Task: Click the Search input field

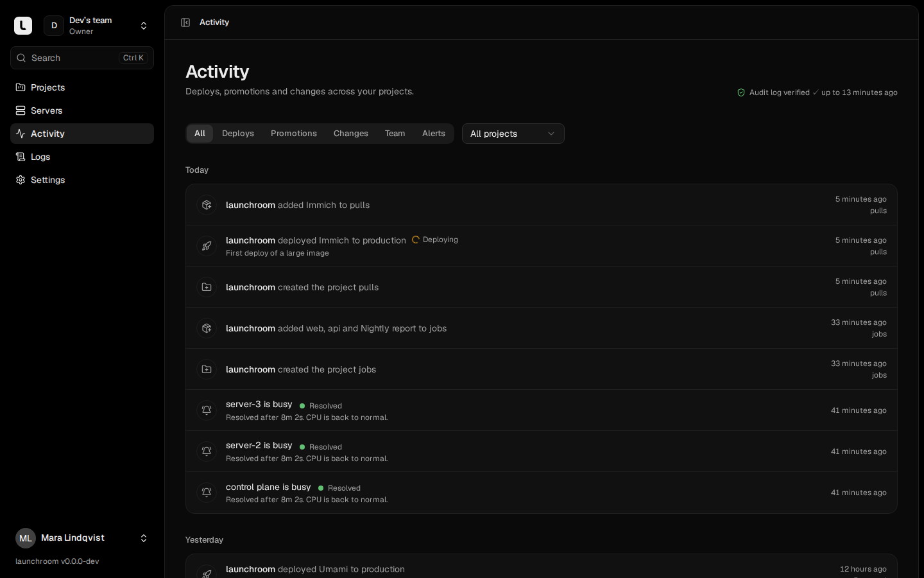Action: pos(82,58)
